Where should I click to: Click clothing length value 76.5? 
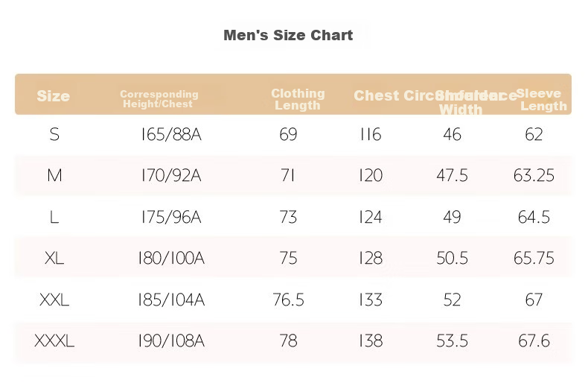288,300
